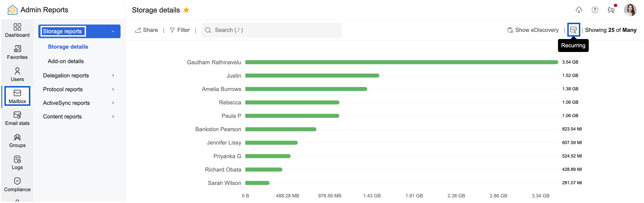Unfavorite the Storage details report star

click(x=186, y=10)
